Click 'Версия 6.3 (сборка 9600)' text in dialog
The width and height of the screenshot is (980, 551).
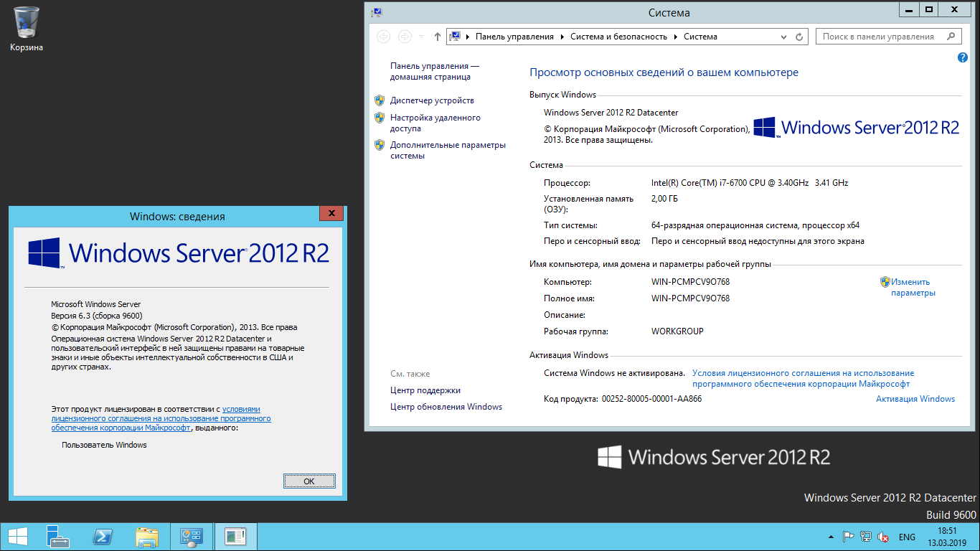click(x=96, y=316)
